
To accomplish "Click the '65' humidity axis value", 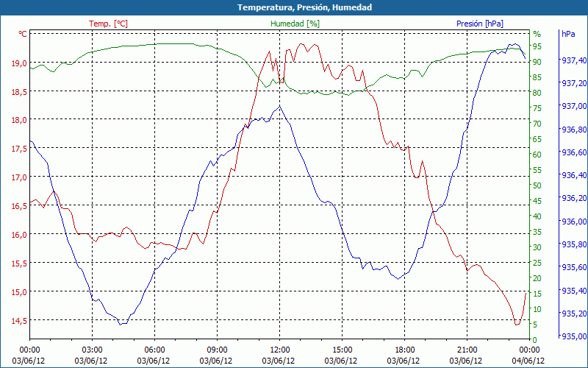I will click(x=537, y=139).
